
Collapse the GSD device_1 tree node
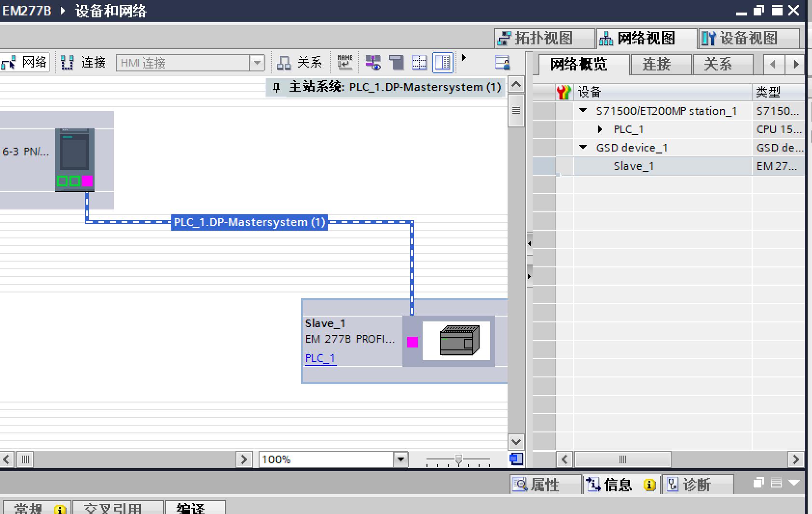coord(583,147)
